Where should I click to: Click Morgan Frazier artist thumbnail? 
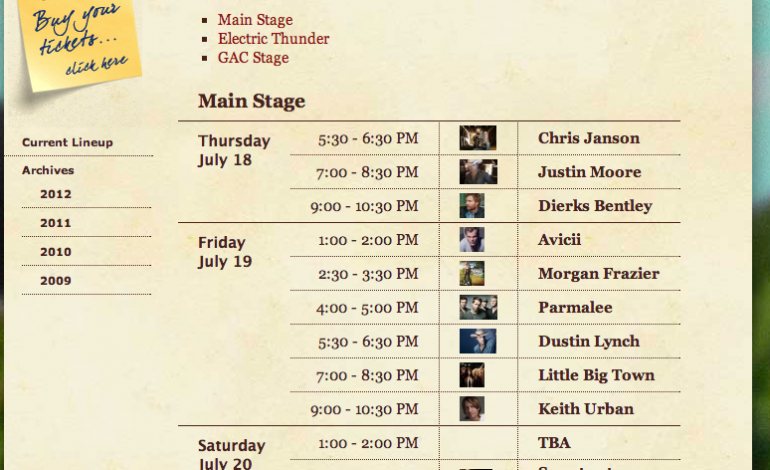click(x=472, y=274)
